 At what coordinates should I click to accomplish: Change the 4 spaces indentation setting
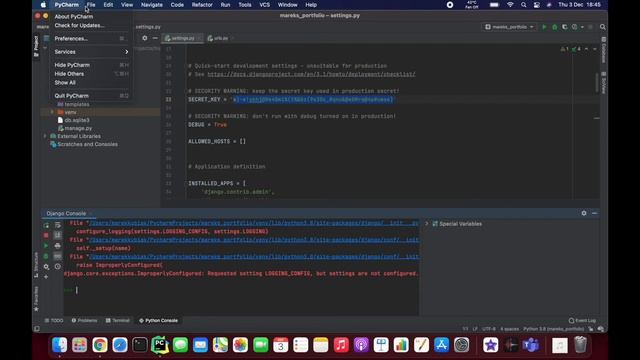click(509, 329)
